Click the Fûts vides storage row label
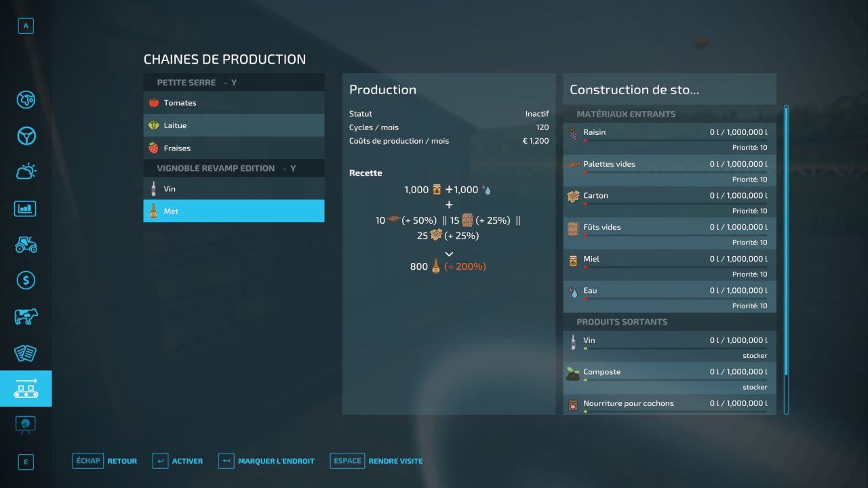 click(x=602, y=227)
